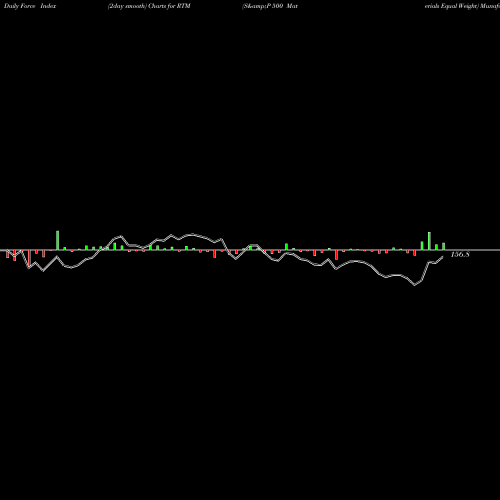The height and width of the screenshot is (500, 500).
Task: Click the lowest trough of the gray line
Action: pos(415,285)
